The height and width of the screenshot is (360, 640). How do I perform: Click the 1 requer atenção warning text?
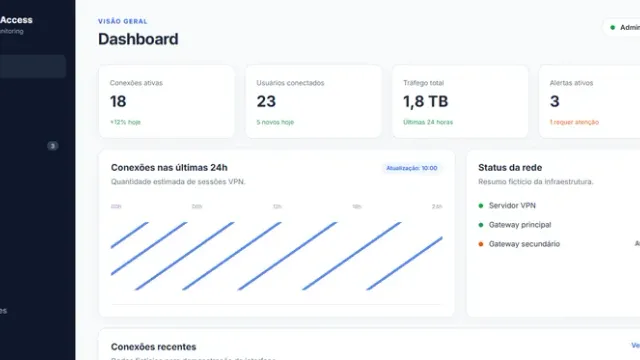coord(574,122)
